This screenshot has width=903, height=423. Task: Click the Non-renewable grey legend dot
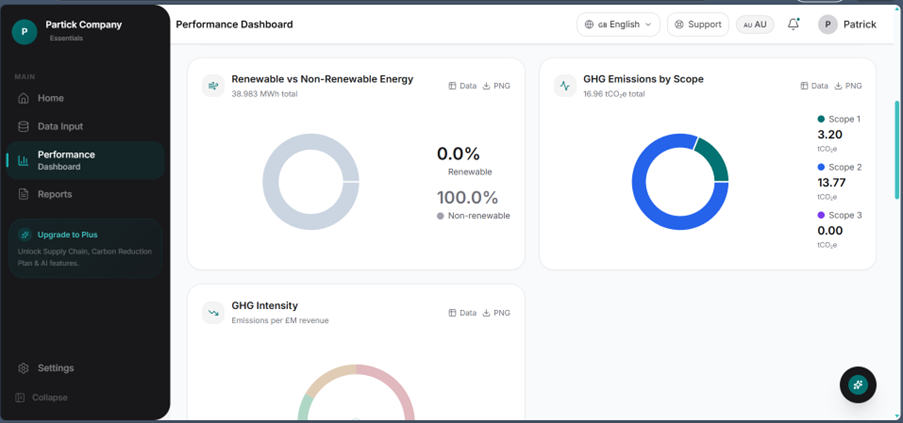point(441,216)
